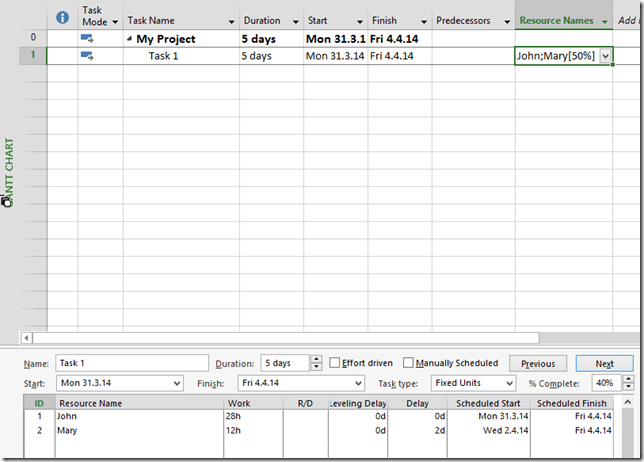Screen dimensions: 644x462
Task: Select the Gantt Chart vertical view label
Action: click(10, 171)
